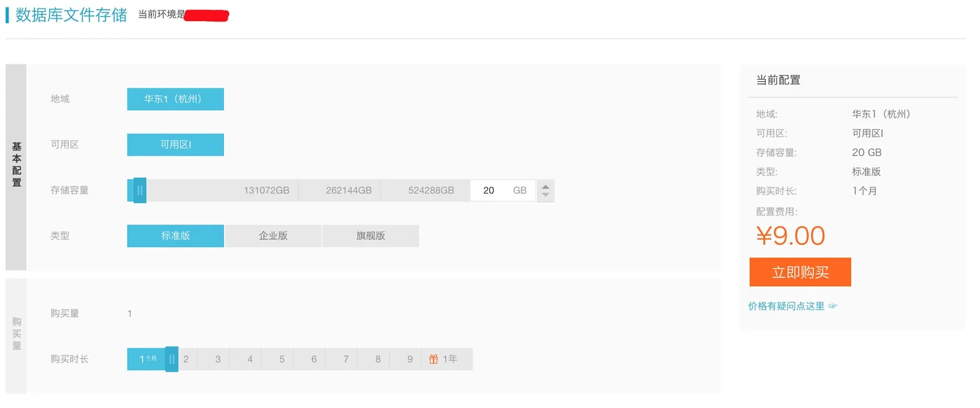Select 标准版 type
The image size is (980, 408).
(175, 236)
